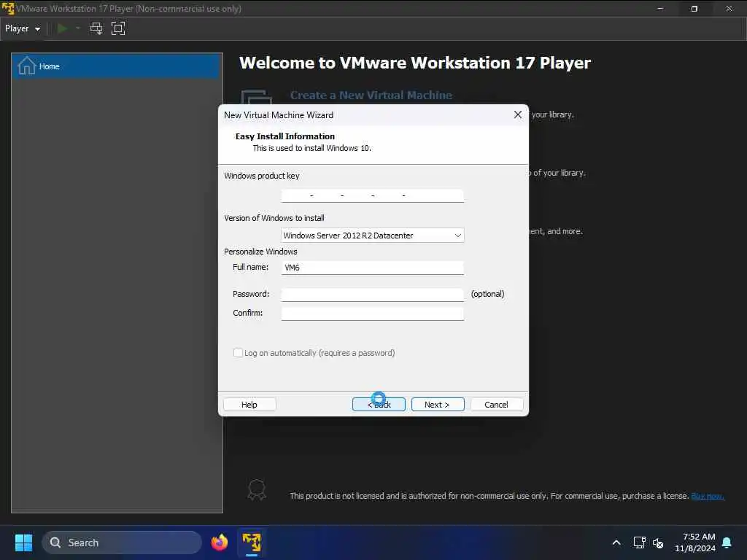The width and height of the screenshot is (747, 560).
Task: Click the Confirm password field
Action: click(x=372, y=314)
